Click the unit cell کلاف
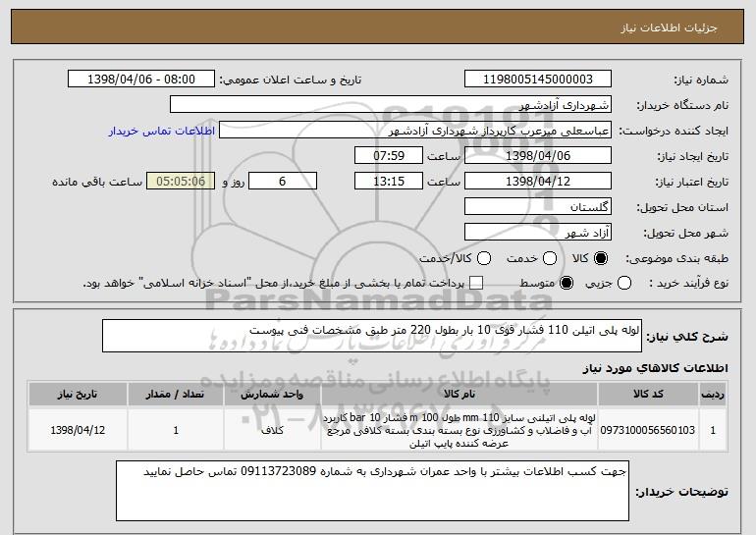The image size is (756, 535). pyautogui.click(x=272, y=430)
